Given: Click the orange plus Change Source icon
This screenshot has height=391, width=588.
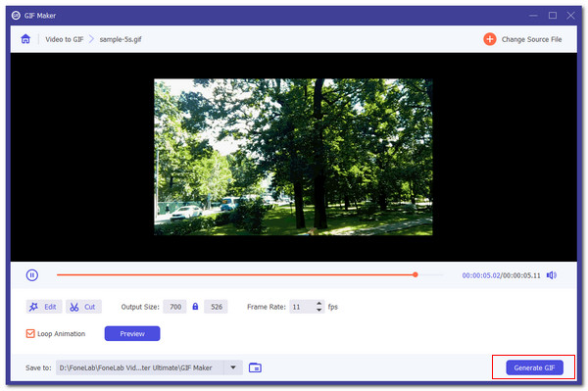Looking at the screenshot, I should [x=489, y=39].
